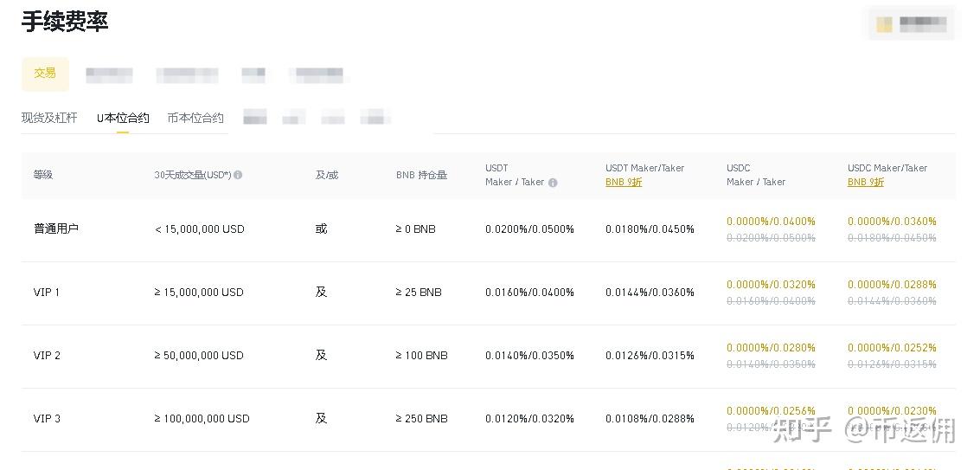Click the 等级 column header
Image resolution: width=980 pixels, height=470 pixels.
tap(43, 175)
